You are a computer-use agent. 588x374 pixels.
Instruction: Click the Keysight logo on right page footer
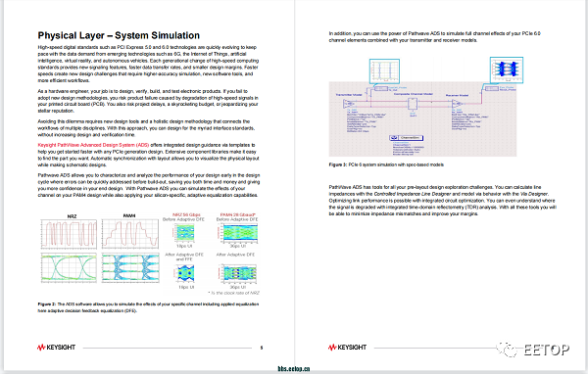pos(347,348)
